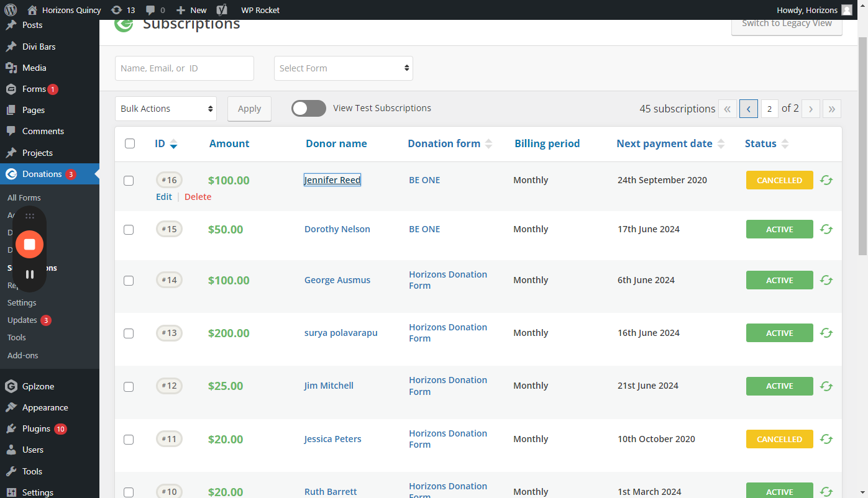868x498 pixels.
Task: Open the comments bubble showing 0
Action: 155,10
